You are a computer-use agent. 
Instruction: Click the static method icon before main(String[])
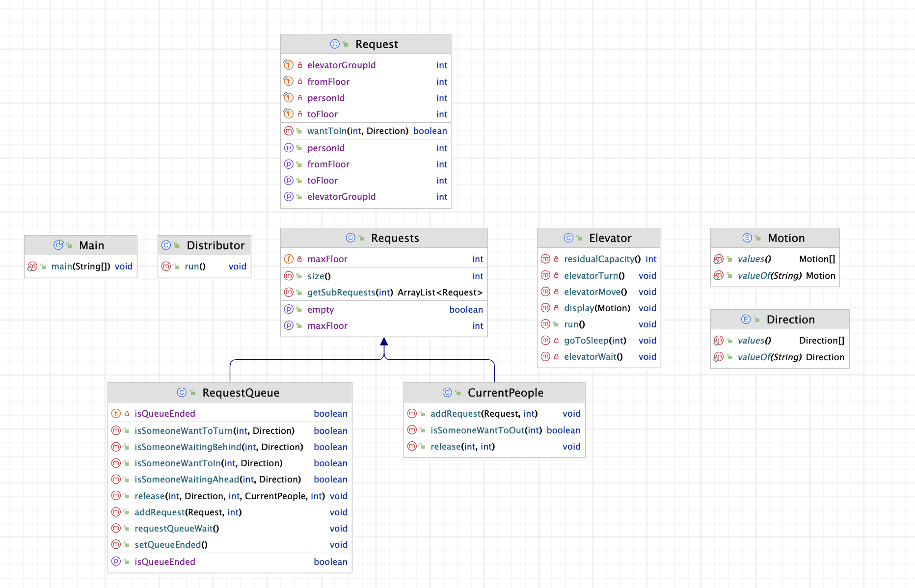(x=32, y=267)
